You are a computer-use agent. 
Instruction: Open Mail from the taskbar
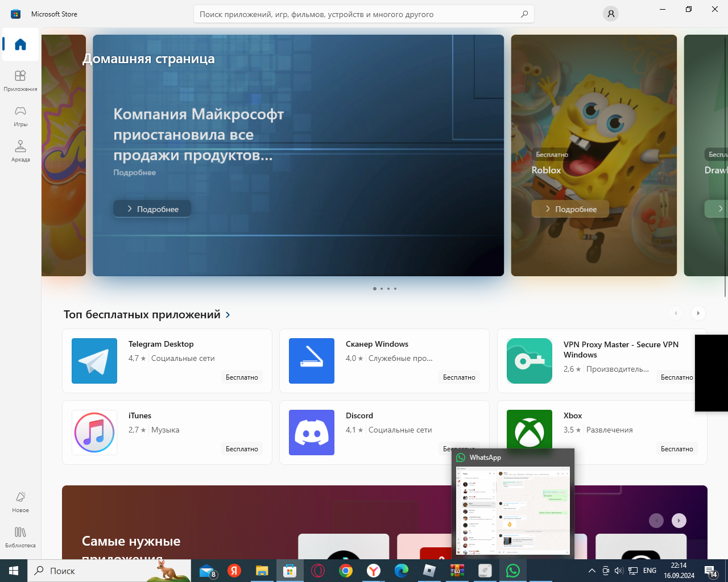pyautogui.click(x=206, y=571)
